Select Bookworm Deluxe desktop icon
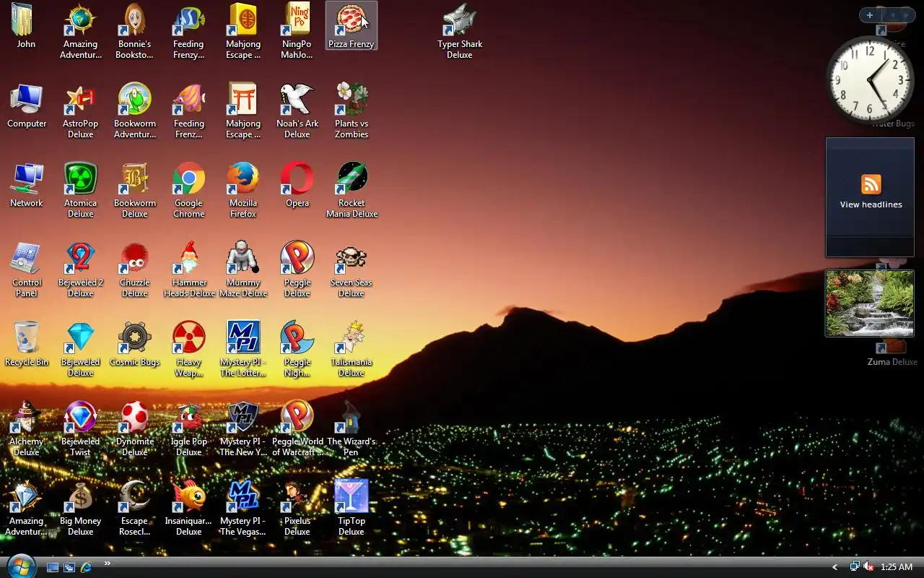Screen dimensions: 924x578 (134, 190)
